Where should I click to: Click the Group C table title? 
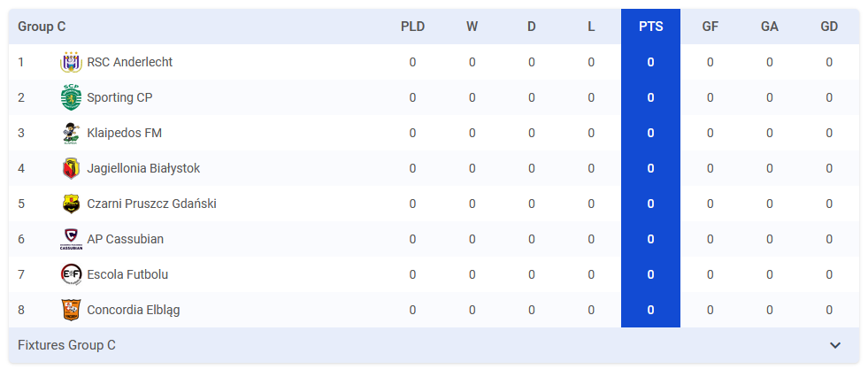(42, 27)
